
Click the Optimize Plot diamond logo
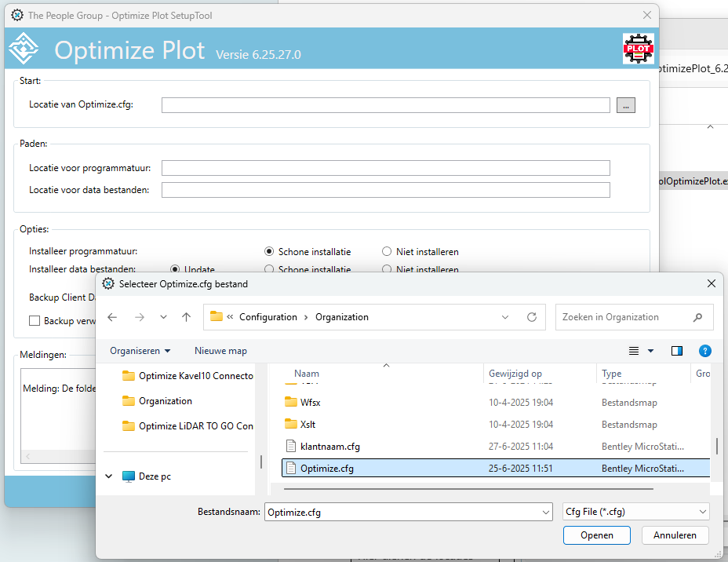[24, 49]
